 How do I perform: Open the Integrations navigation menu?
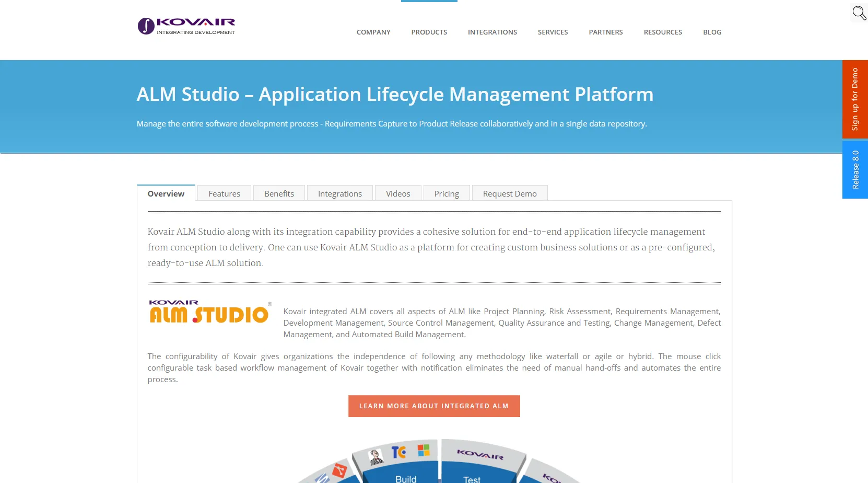492,32
